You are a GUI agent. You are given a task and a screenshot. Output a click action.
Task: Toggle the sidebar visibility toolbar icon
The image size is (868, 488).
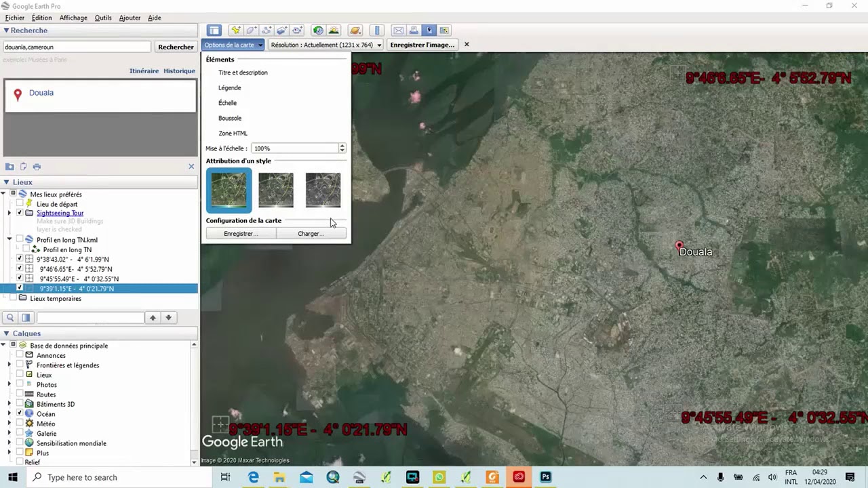214,30
